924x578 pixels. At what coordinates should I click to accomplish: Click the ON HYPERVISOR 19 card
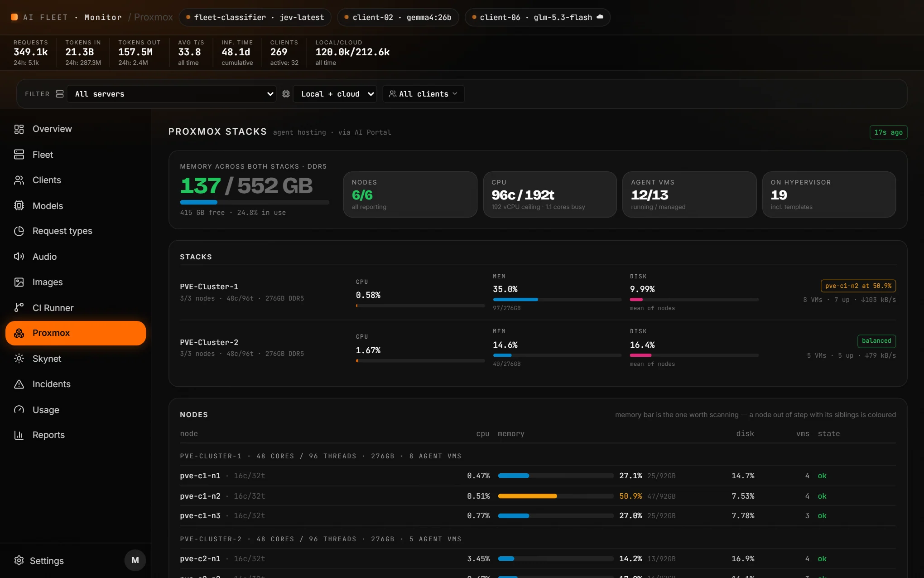(829, 194)
